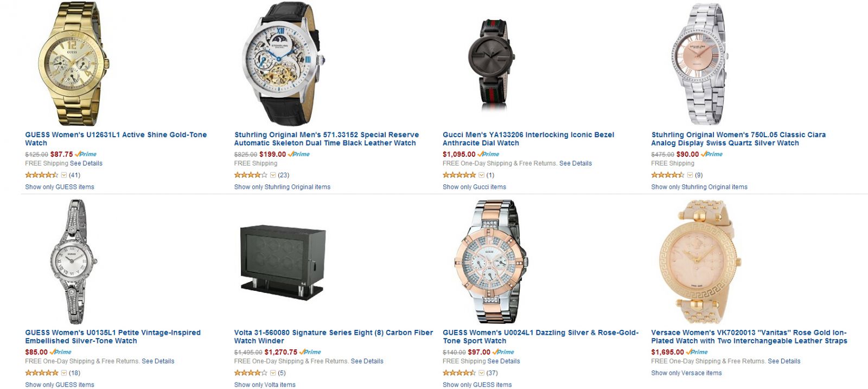Click star rating of Stuhrling Skeleton Dual Time watch

point(251,175)
